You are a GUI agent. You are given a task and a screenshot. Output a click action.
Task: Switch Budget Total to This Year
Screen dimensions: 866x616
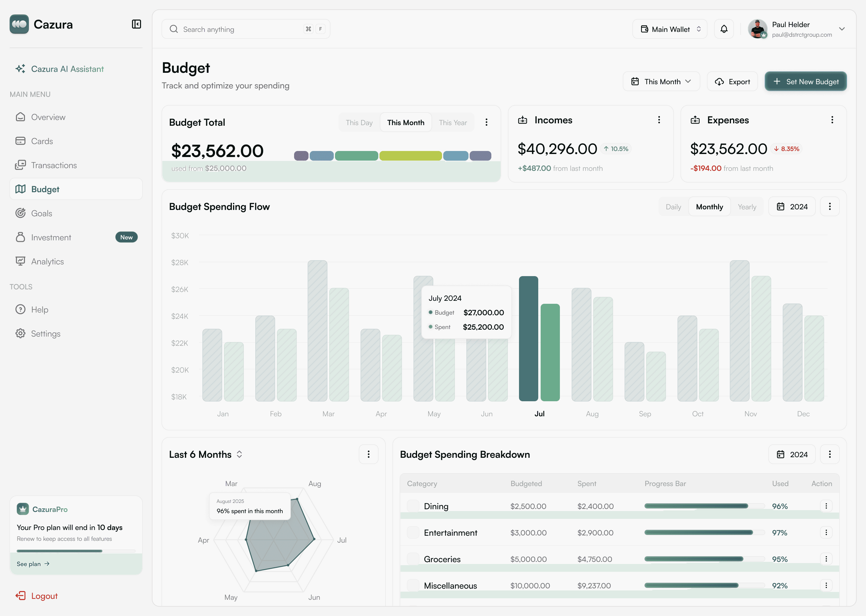(453, 122)
